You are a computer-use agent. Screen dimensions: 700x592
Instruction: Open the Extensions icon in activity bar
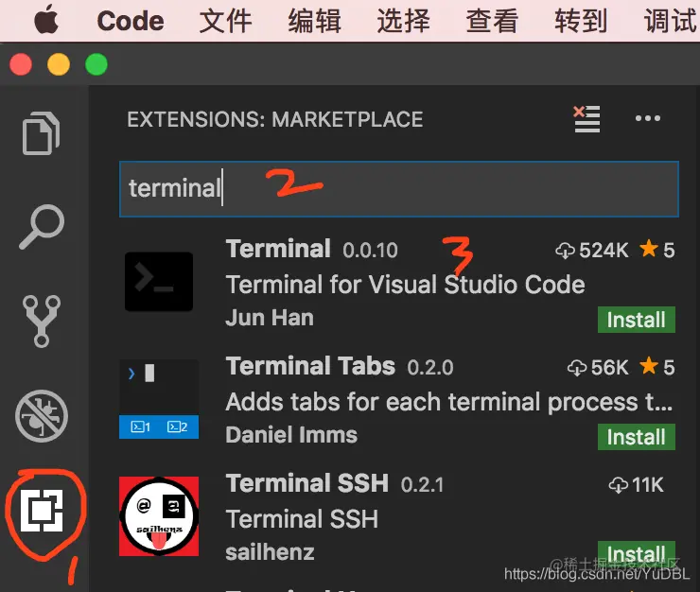click(42, 511)
